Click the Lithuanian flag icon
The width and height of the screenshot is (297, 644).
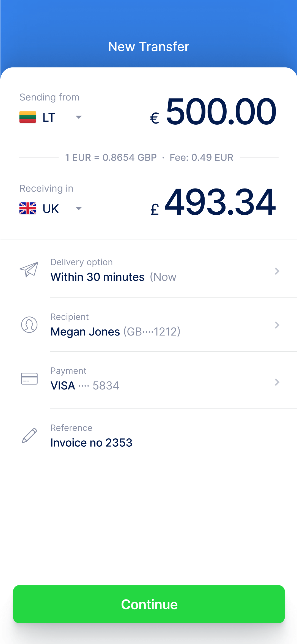[x=28, y=117]
